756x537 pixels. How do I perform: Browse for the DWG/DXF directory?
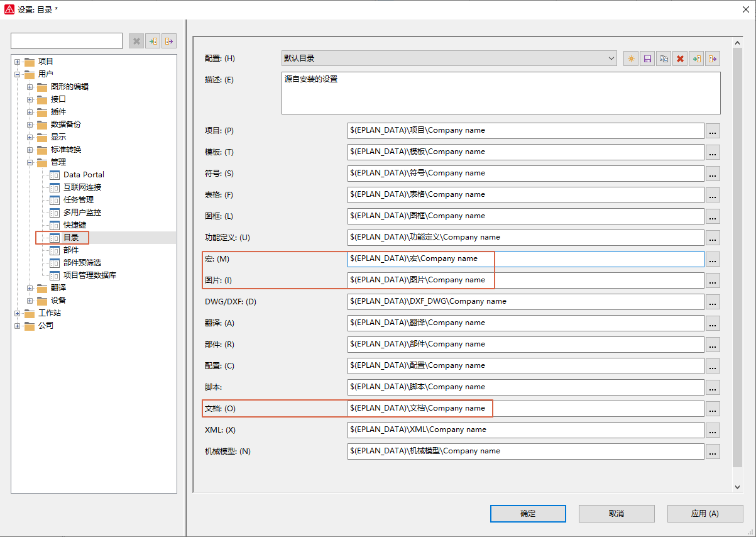click(713, 302)
